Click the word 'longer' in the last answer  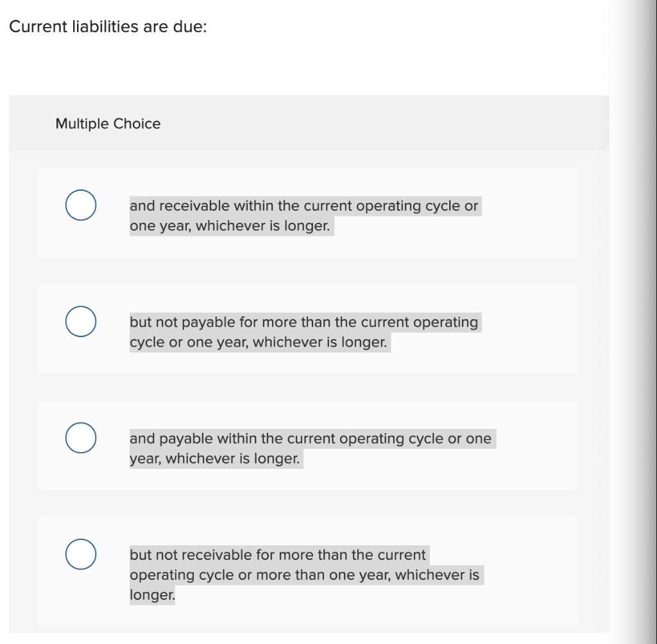(151, 594)
